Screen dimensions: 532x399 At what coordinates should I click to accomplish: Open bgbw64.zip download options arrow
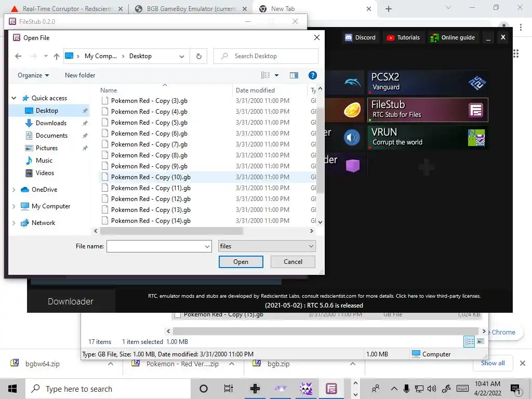pyautogui.click(x=111, y=364)
